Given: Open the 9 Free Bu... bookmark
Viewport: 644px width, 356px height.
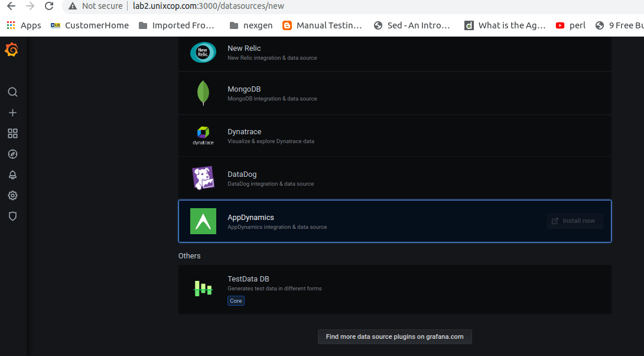Looking at the screenshot, I should pos(619,25).
